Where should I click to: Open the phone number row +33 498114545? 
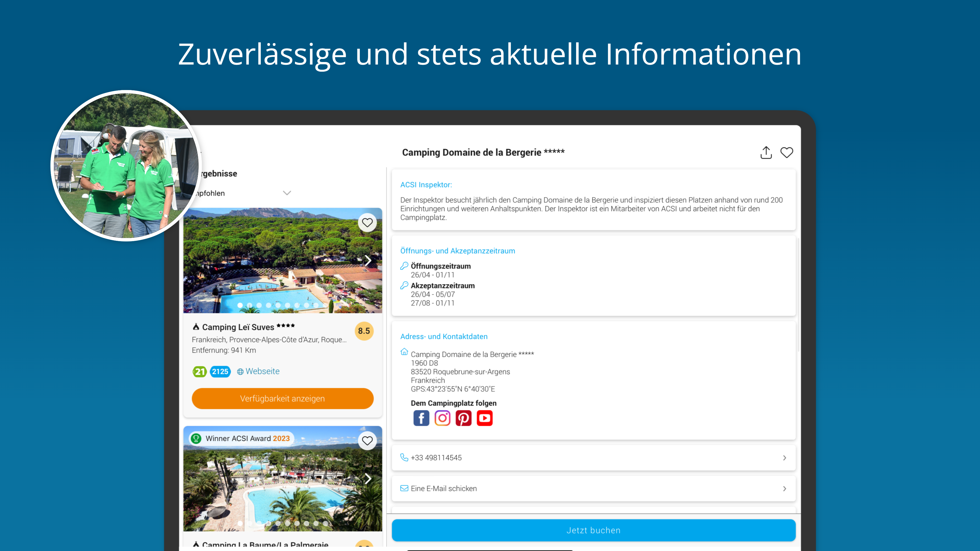coord(593,457)
